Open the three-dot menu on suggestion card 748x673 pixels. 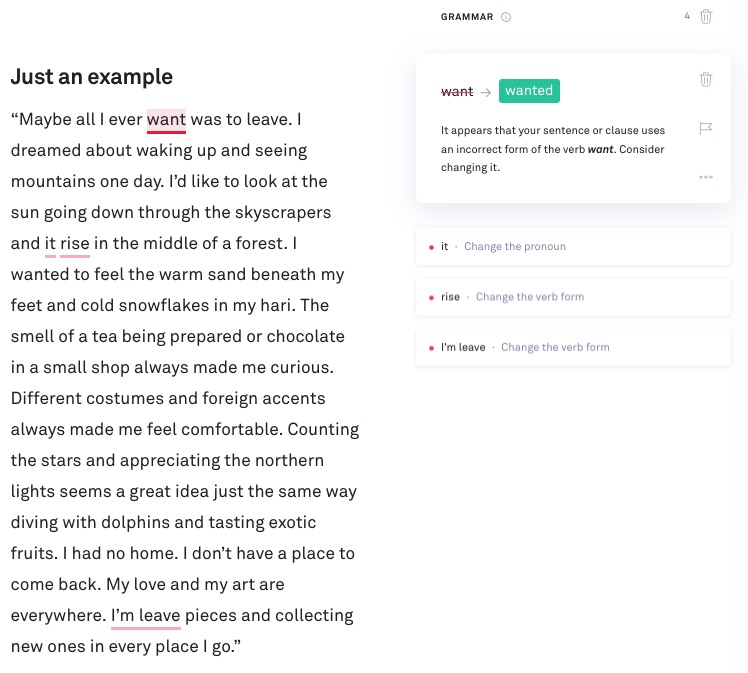(706, 177)
